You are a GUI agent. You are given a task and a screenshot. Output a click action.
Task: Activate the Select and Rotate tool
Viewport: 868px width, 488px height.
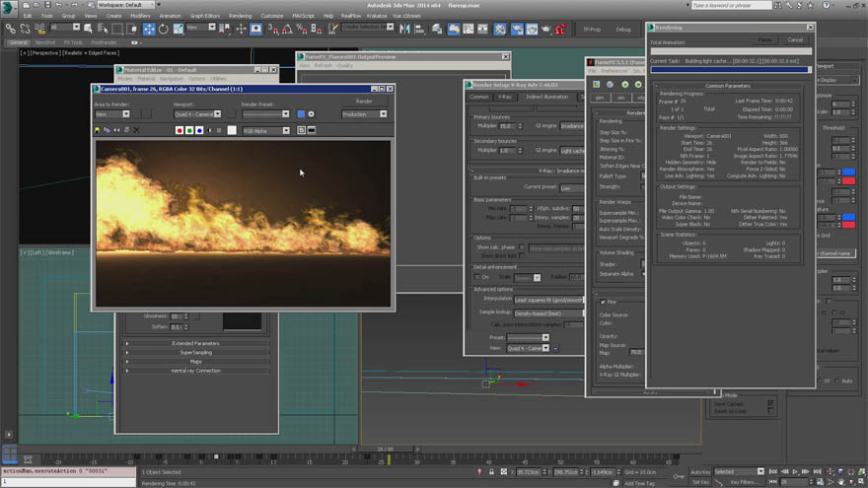pyautogui.click(x=164, y=29)
